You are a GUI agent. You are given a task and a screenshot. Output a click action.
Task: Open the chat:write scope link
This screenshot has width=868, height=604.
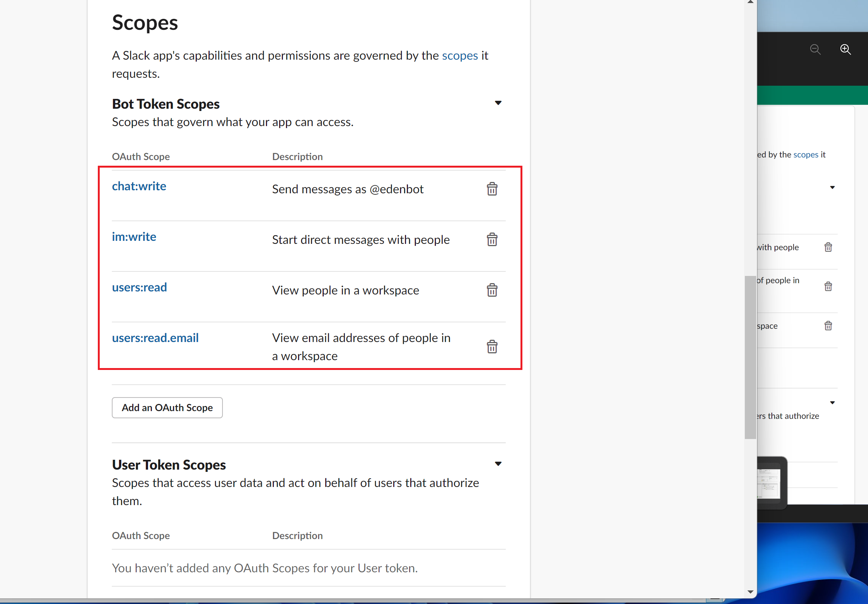pos(139,186)
